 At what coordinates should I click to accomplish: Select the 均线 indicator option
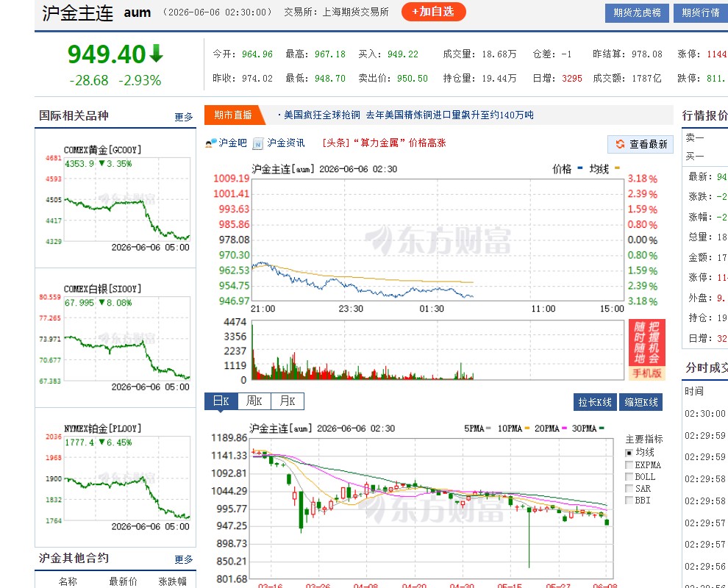pos(629,453)
